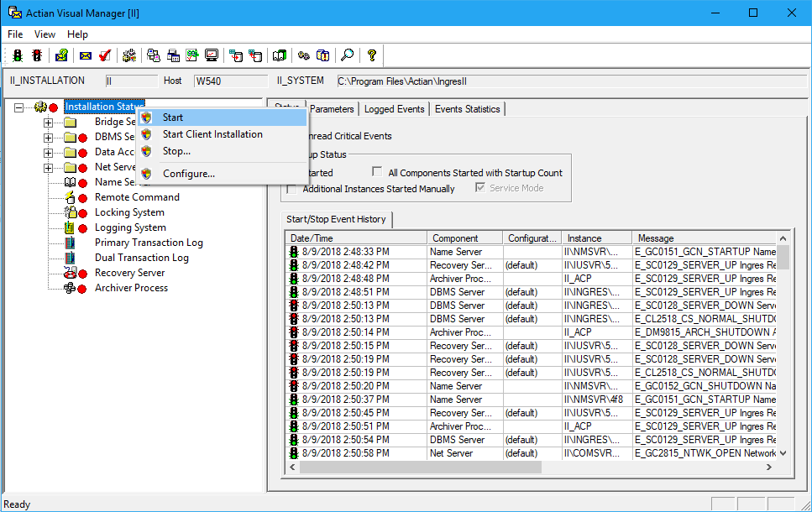Toggle Additional Instances Started Manually checkbox
This screenshot has width=812, height=512.
point(291,189)
